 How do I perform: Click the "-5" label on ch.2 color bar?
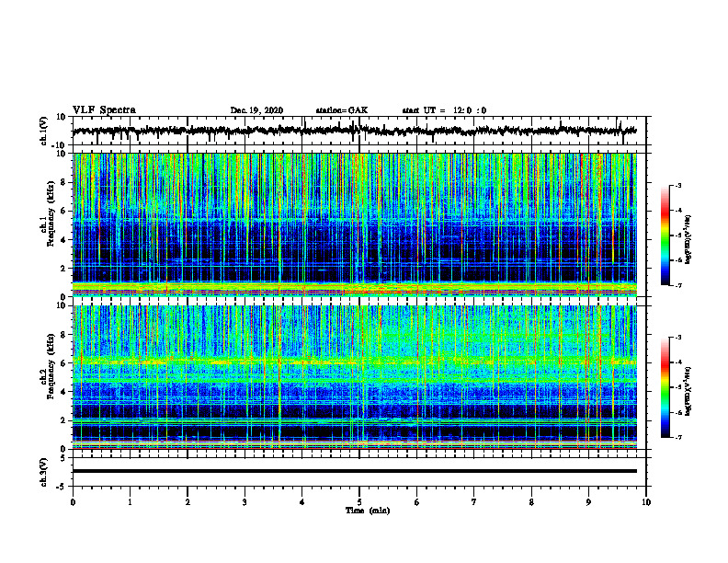point(677,387)
